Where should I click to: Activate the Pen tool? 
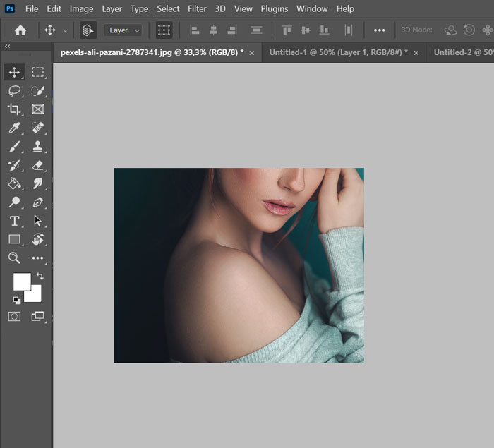coord(38,202)
